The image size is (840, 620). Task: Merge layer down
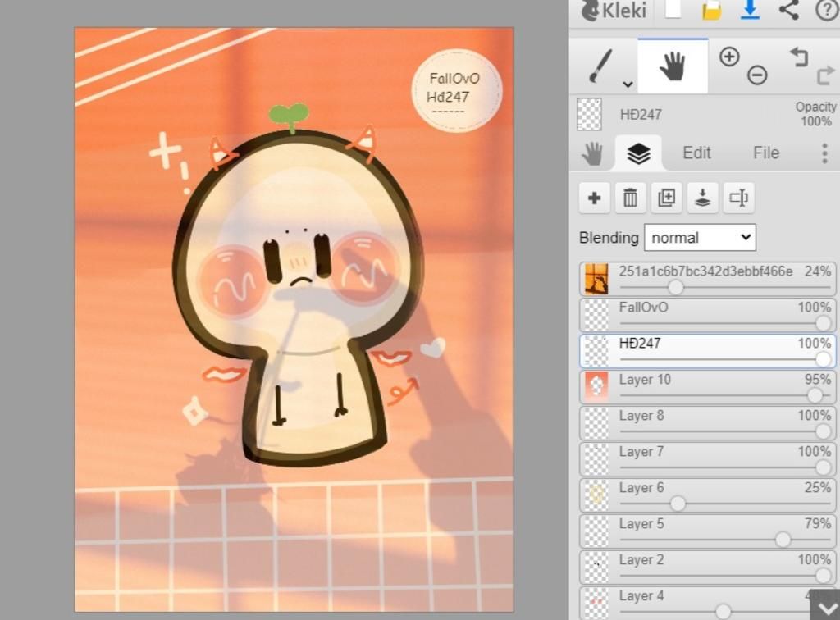click(702, 198)
